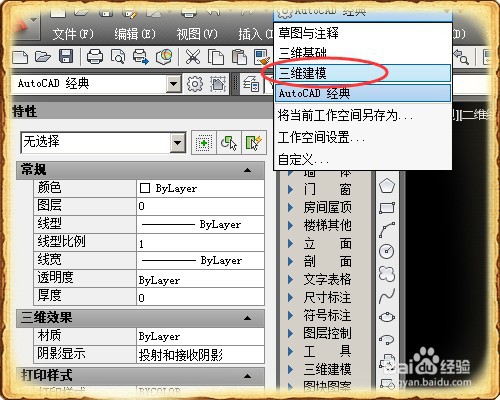Click 工作空间设置... entry
Image resolution: width=500 pixels, height=400 pixels.
(363, 137)
